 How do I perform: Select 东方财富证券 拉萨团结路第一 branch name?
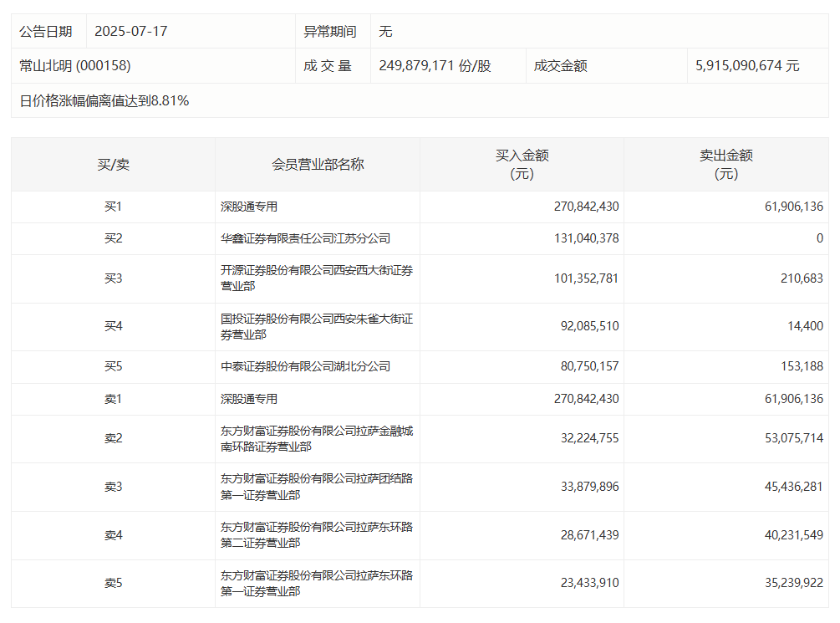click(317, 487)
